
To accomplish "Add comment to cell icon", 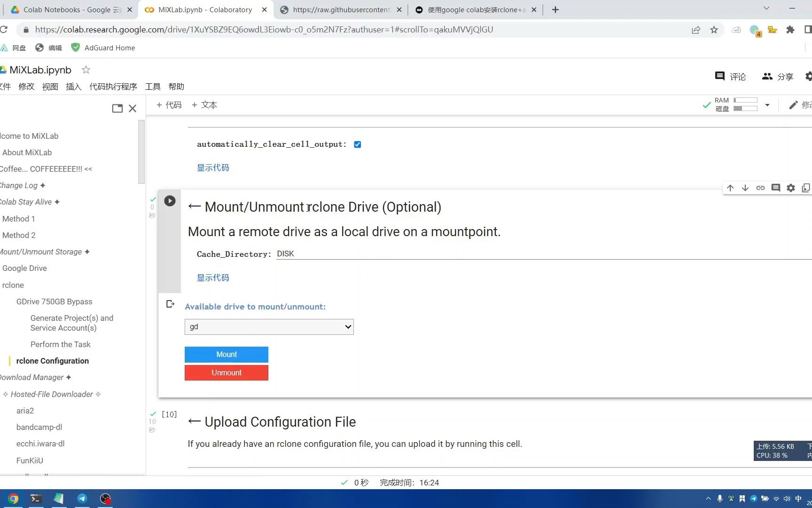I will click(x=776, y=188).
